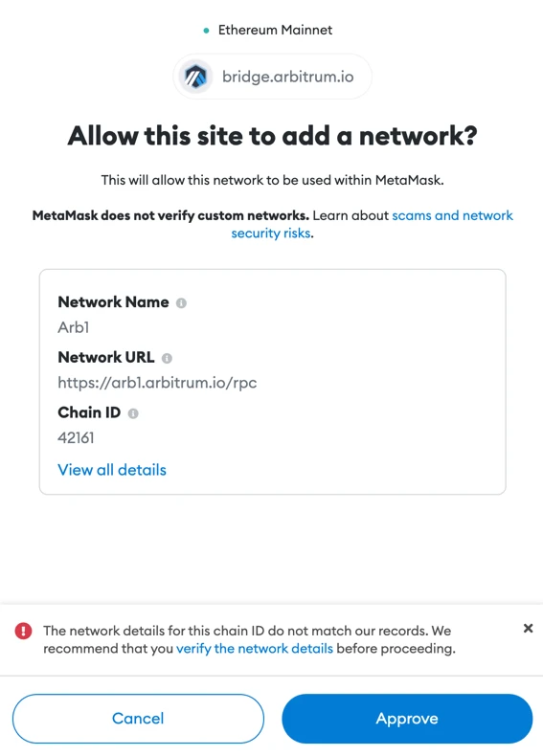The image size is (543, 756).
Task: Click the Network Name info icon
Action: (181, 302)
